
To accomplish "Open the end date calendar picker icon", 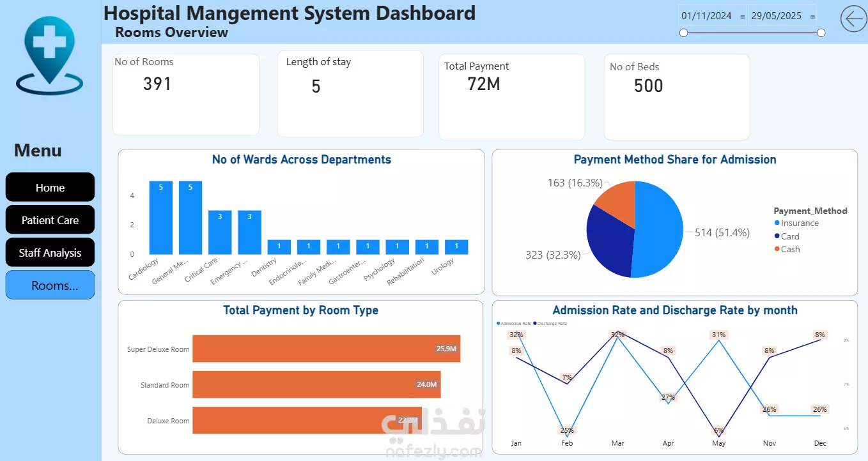I will (x=813, y=17).
